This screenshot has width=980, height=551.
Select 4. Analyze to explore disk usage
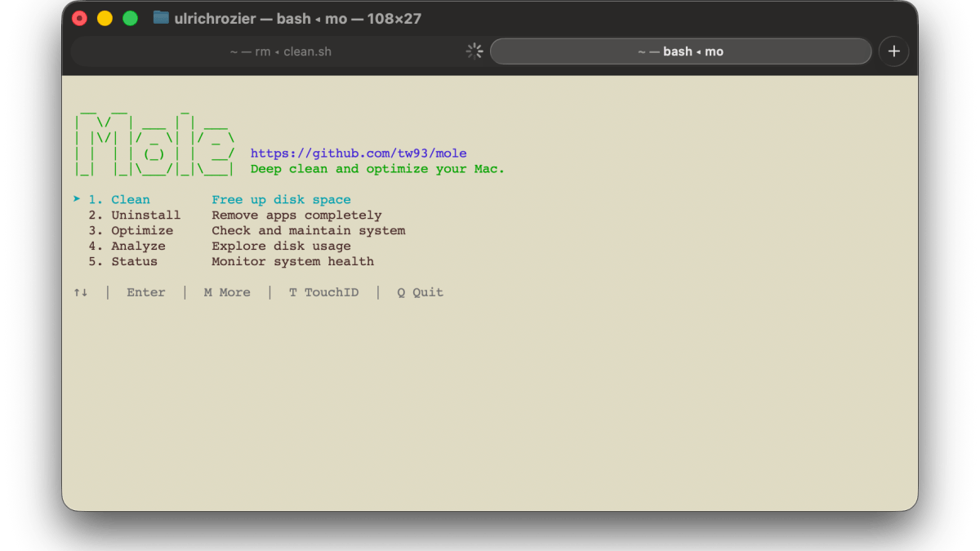(x=127, y=247)
